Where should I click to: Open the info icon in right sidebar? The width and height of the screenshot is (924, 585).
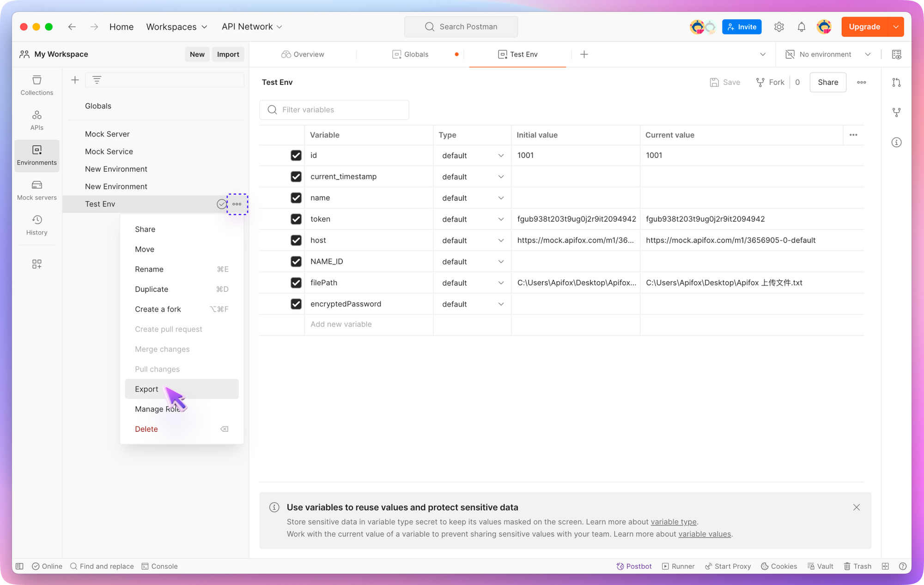pos(897,142)
